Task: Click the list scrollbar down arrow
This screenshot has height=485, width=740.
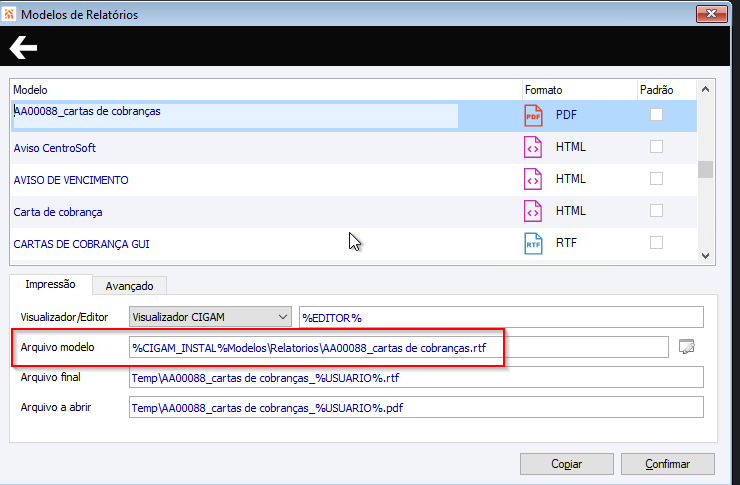Action: click(x=706, y=256)
